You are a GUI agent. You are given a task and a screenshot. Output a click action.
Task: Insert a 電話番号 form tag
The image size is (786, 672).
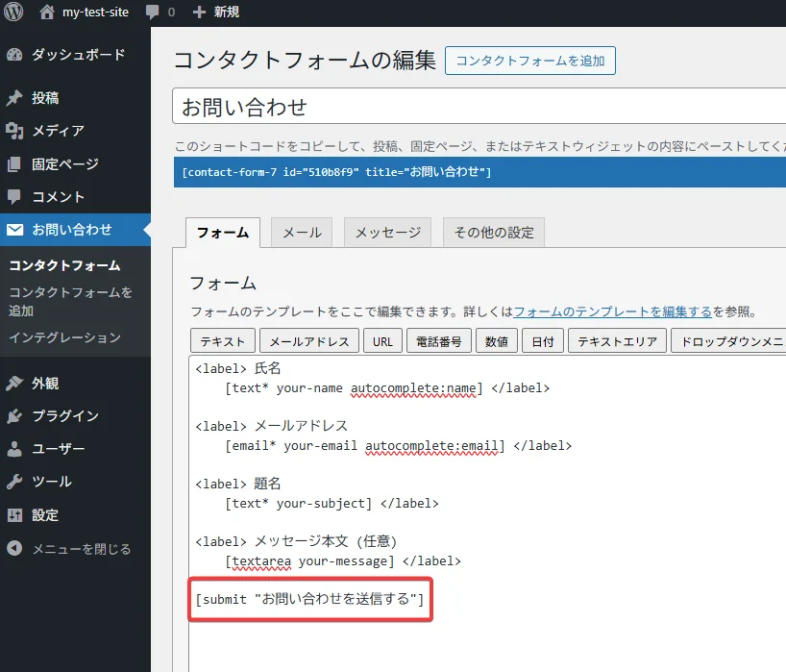pyautogui.click(x=439, y=341)
